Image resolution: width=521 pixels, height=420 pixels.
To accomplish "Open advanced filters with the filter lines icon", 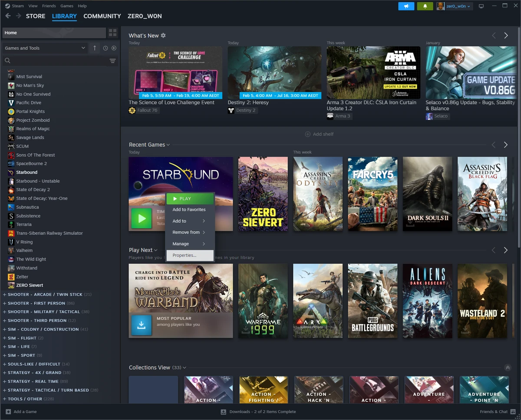I will click(112, 61).
